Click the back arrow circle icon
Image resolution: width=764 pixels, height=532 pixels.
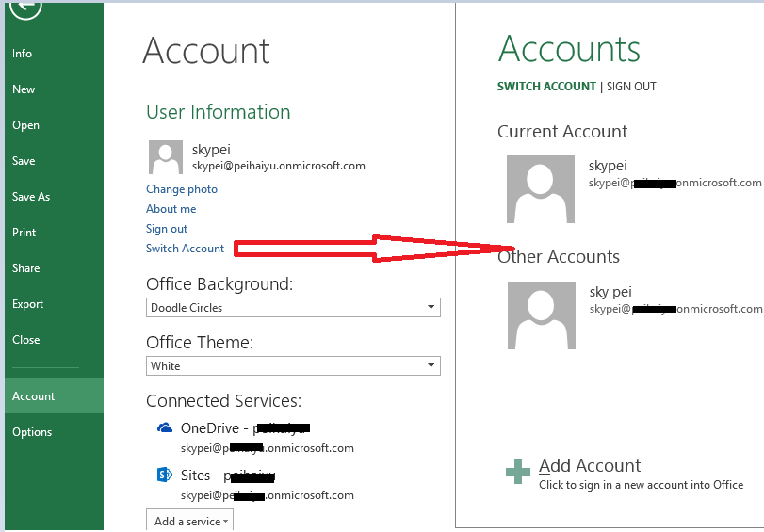pos(25,8)
